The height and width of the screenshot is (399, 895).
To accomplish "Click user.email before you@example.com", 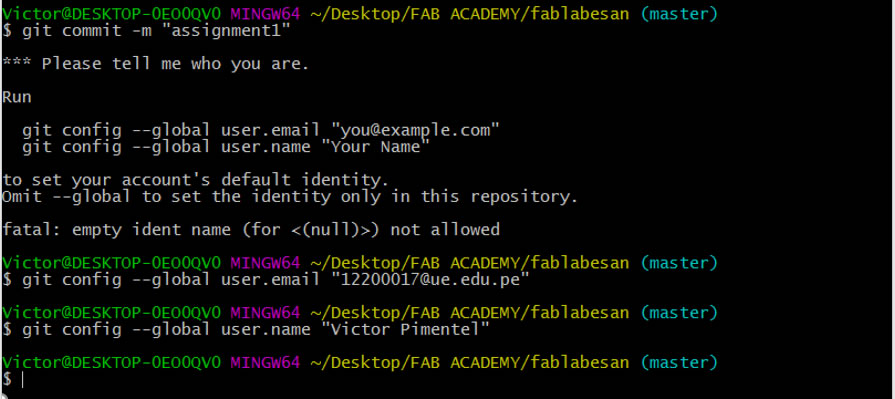I will pos(272,130).
